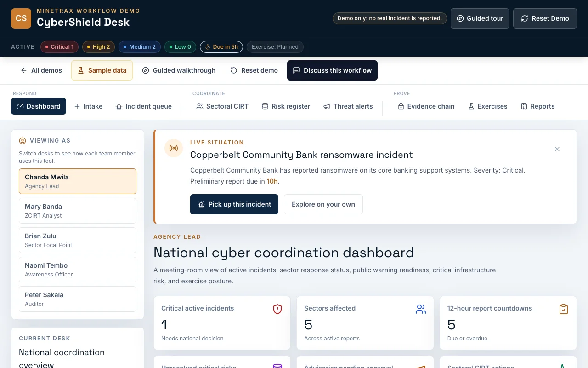This screenshot has width=588, height=368.
Task: Go to the Risk register tab
Action: click(x=286, y=106)
